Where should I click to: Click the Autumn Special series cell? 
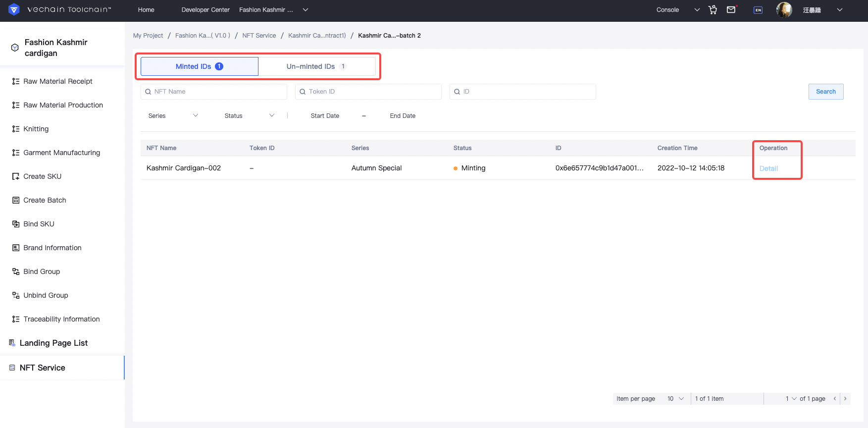tap(376, 168)
